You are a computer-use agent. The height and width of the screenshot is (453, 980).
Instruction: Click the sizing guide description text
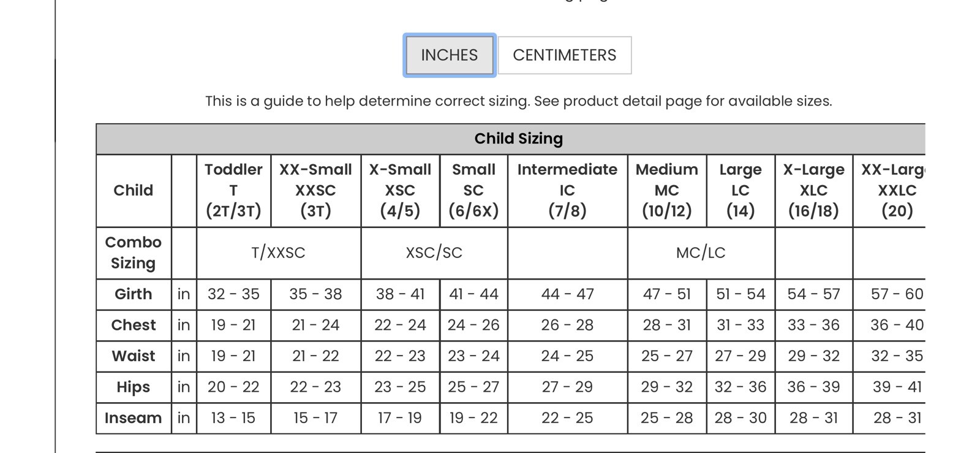click(x=518, y=101)
